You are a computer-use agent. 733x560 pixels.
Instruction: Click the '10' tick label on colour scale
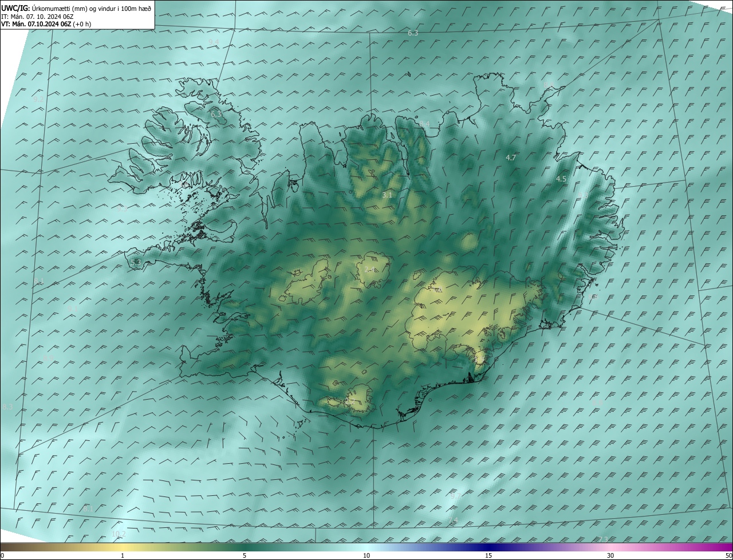pyautogui.click(x=366, y=555)
